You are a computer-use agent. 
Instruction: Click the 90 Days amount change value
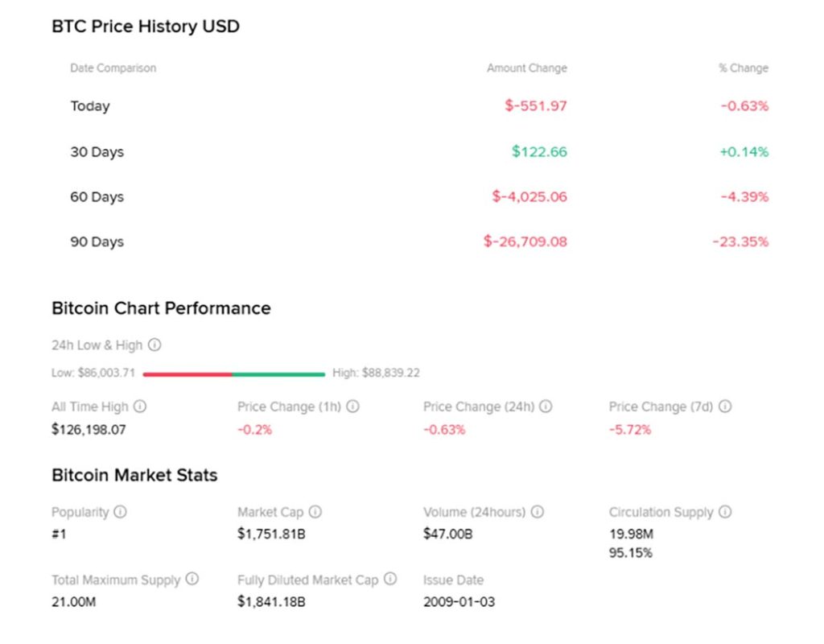point(525,242)
